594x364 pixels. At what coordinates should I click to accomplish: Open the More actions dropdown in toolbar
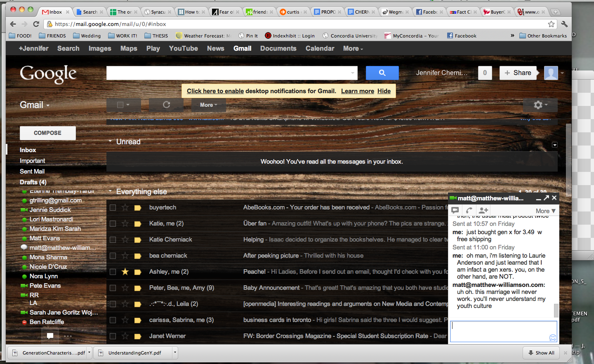[208, 105]
